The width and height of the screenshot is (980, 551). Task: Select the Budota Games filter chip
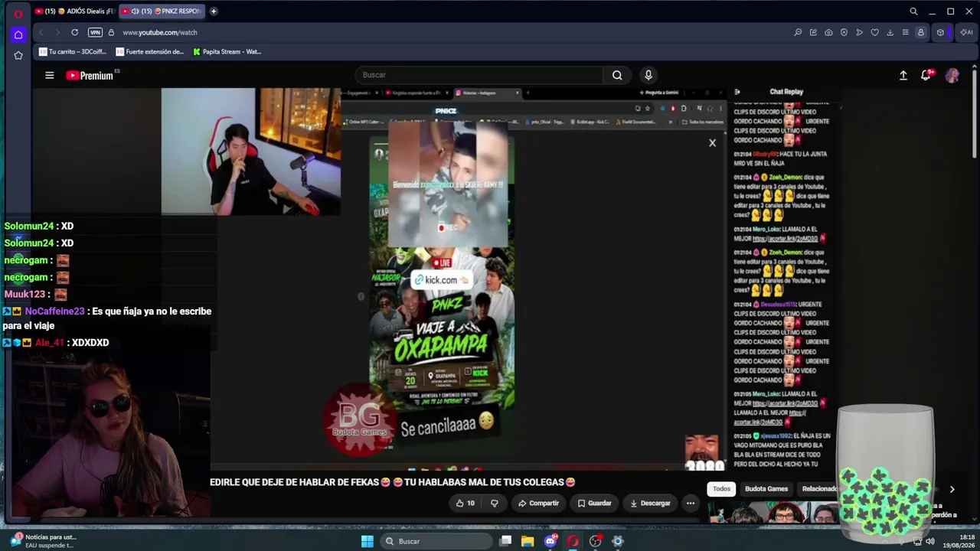pos(766,489)
